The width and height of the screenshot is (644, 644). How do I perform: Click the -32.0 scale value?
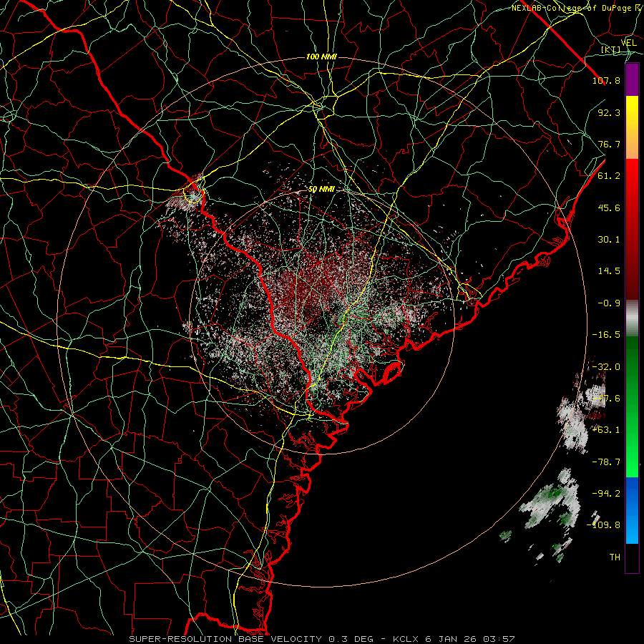coord(606,367)
